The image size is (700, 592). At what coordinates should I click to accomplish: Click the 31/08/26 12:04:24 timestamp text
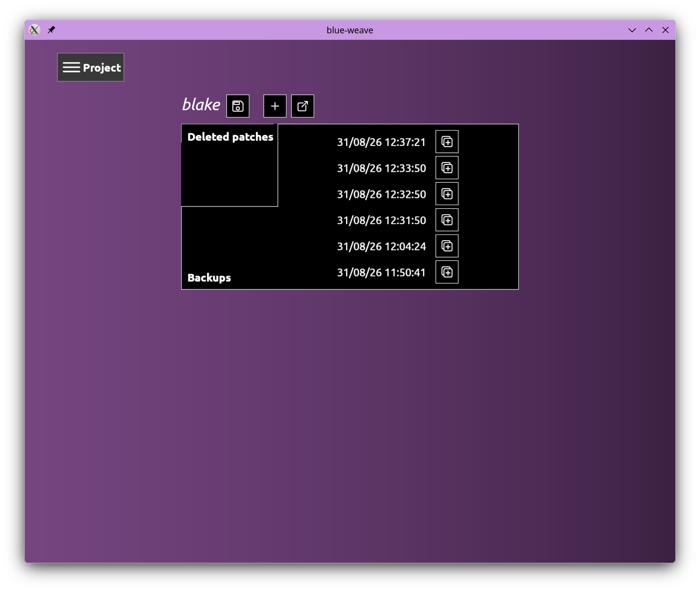coord(381,247)
